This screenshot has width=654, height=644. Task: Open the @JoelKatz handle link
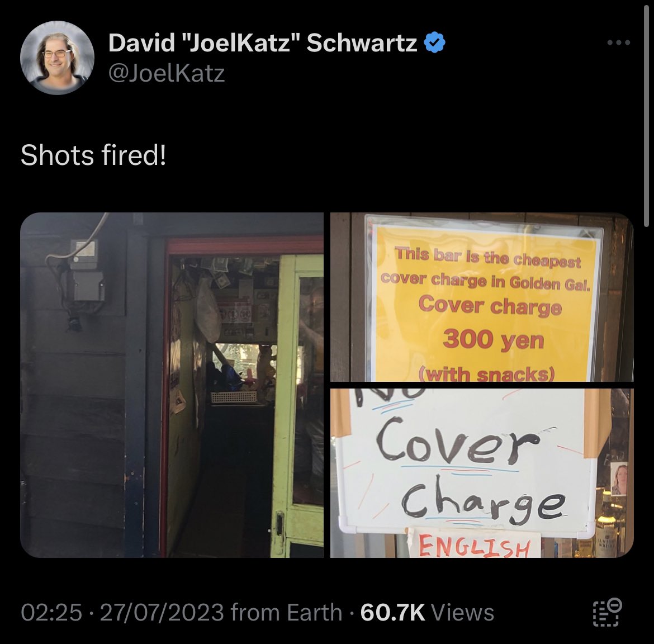coord(167,73)
